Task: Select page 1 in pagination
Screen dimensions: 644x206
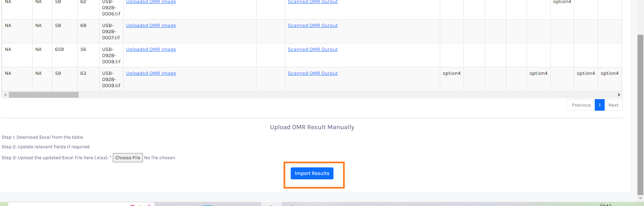Action: [600, 105]
